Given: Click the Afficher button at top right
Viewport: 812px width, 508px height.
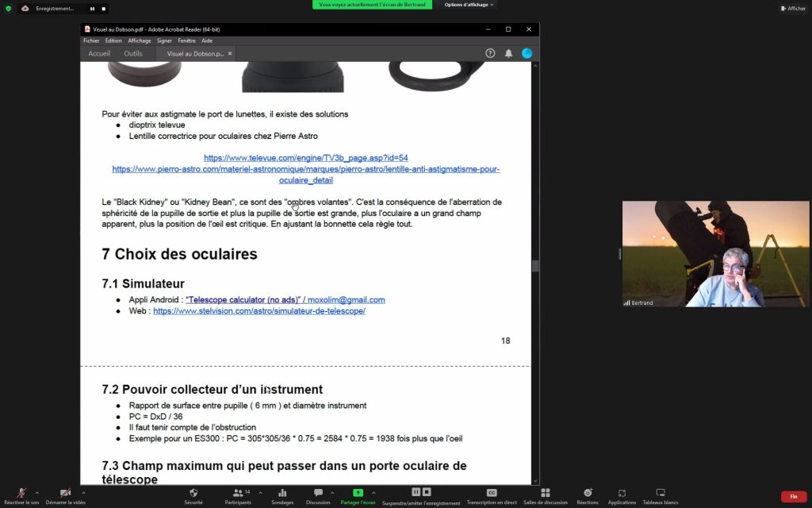Looking at the screenshot, I should point(793,8).
